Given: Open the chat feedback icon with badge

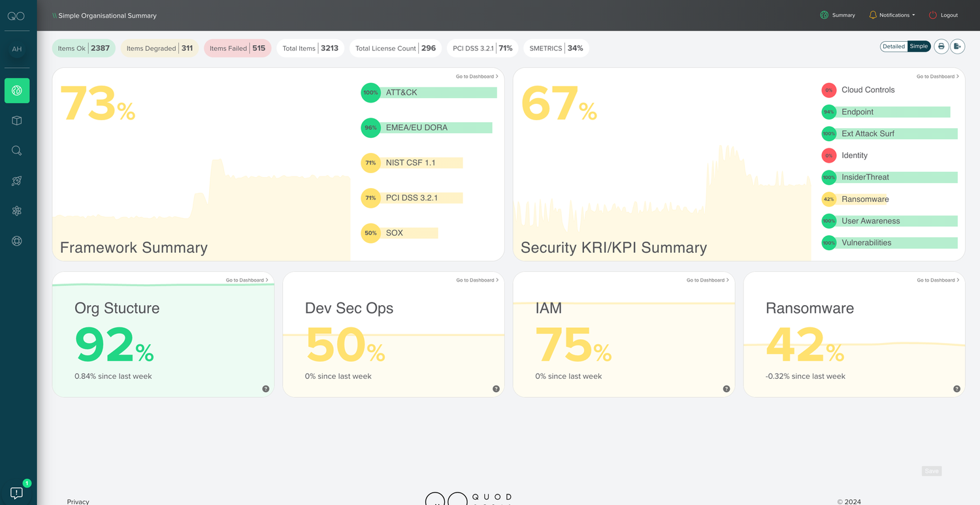Looking at the screenshot, I should [16, 493].
